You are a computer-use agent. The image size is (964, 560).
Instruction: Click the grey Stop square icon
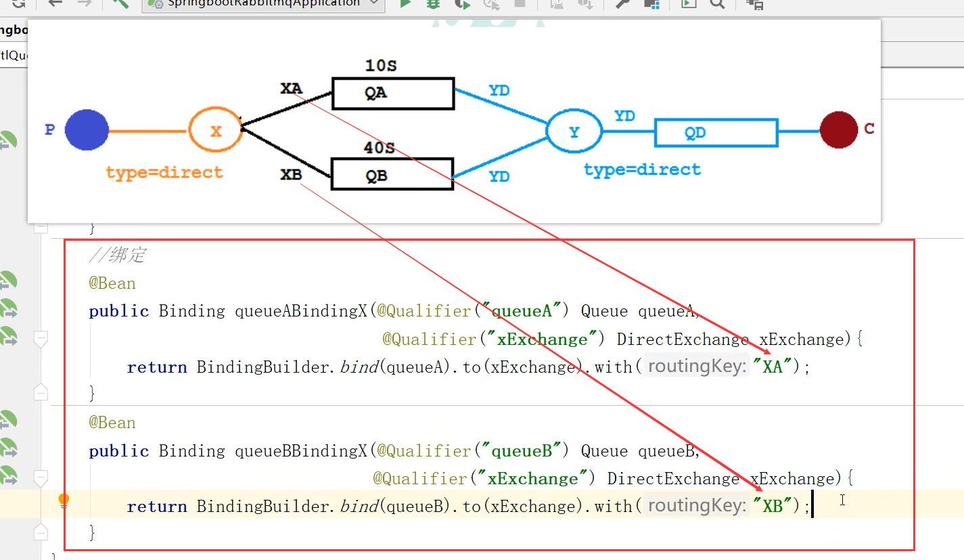click(520, 3)
